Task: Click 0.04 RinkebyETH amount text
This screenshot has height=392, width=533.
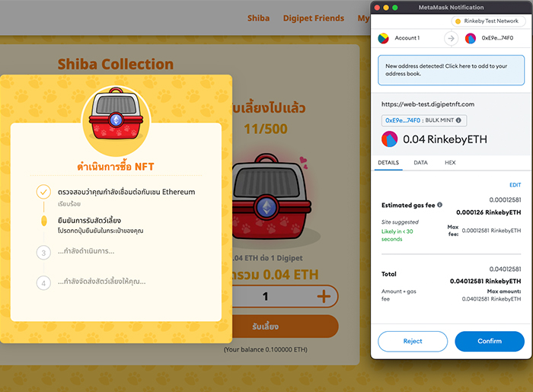Action: [x=445, y=139]
